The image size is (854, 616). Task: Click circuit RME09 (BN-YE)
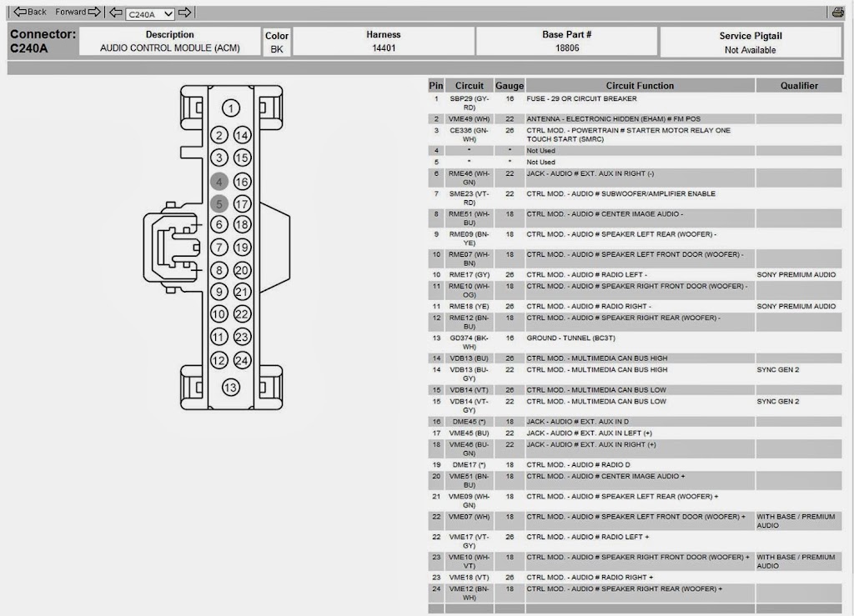click(469, 238)
